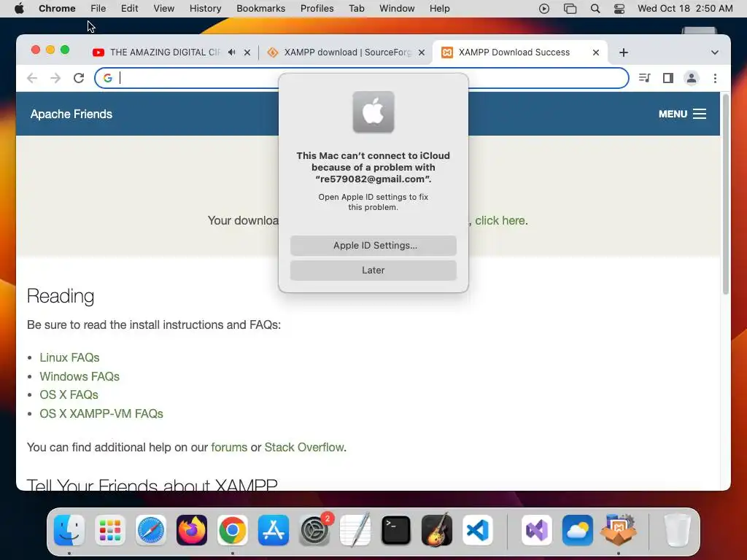Screen dimensions: 747x560
Task: Click the Apache Friends logo
Action: click(71, 114)
